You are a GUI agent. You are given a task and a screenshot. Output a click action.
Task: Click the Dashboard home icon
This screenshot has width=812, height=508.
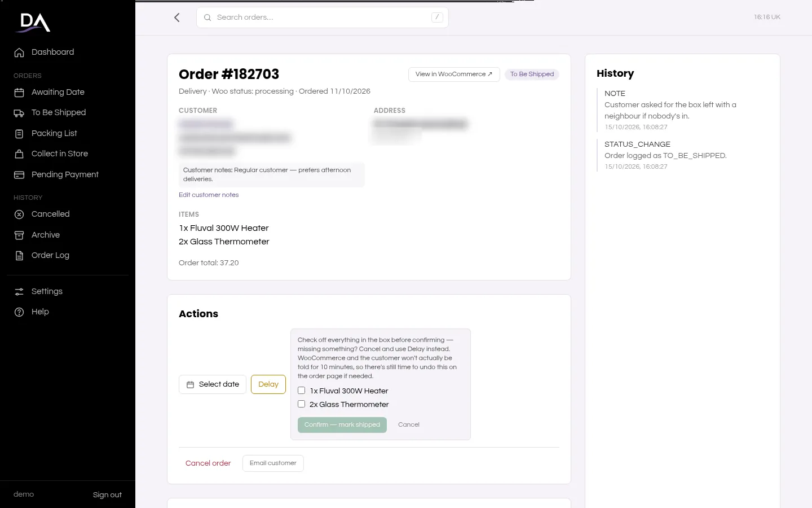point(19,52)
